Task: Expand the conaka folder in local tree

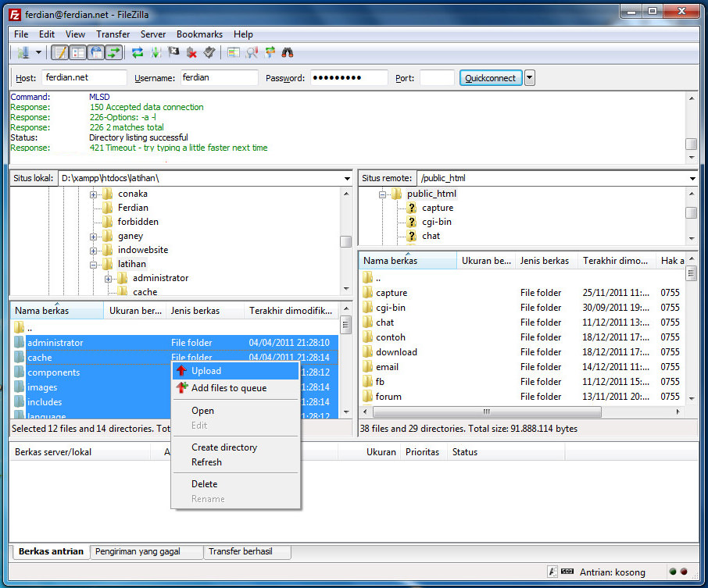Action: coord(93,194)
